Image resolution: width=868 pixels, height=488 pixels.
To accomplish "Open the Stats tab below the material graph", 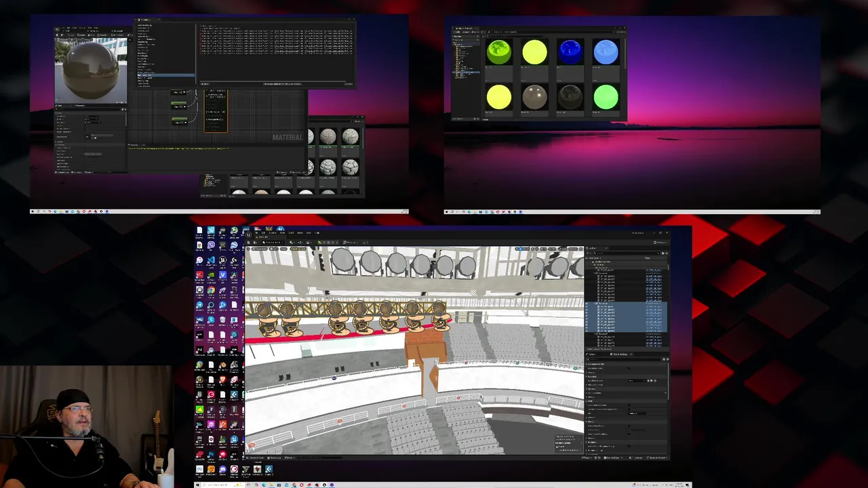I will (x=134, y=144).
